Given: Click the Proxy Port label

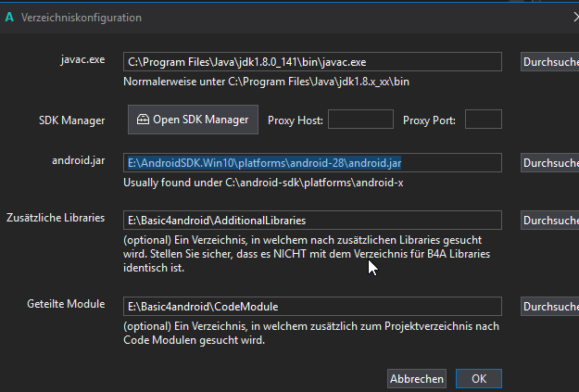Looking at the screenshot, I should pyautogui.click(x=430, y=120).
